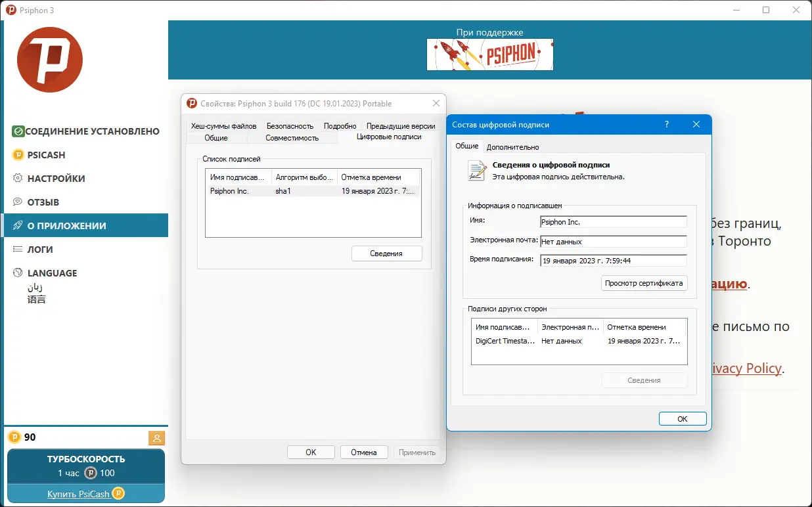Click the large Psiphon logo in sidebar
This screenshot has height=507, width=812.
point(50,60)
